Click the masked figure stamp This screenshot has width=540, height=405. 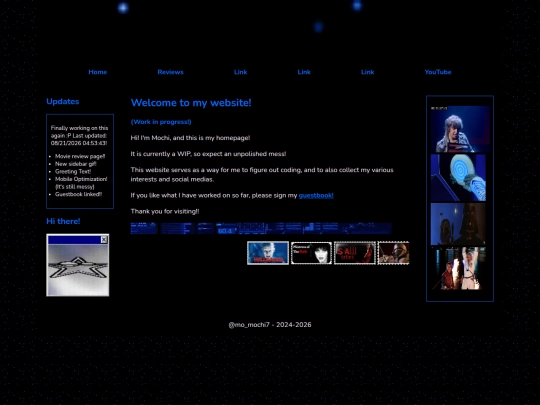(393, 253)
